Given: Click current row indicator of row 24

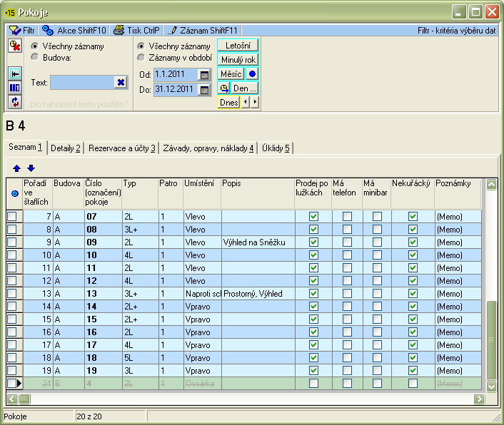Looking at the screenshot, I should [19, 383].
